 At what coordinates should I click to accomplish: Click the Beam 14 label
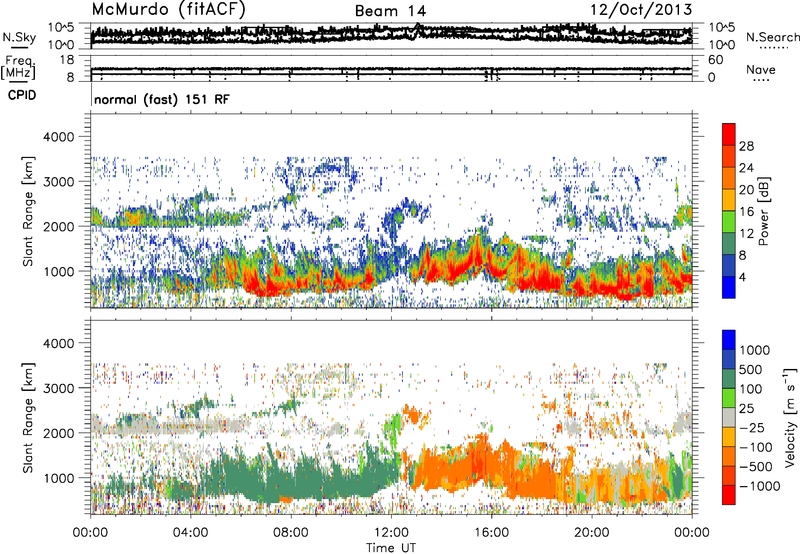(x=390, y=11)
